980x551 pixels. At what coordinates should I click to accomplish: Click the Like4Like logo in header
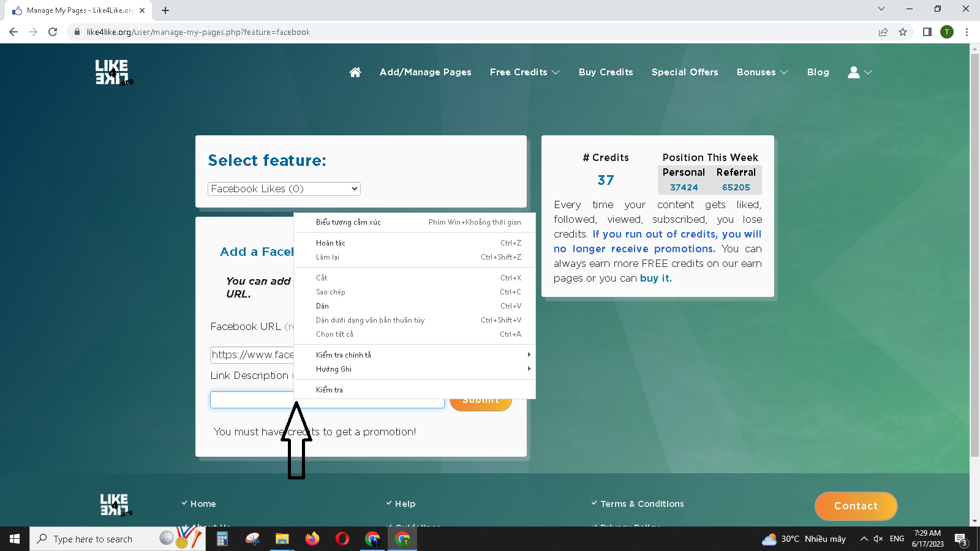113,72
